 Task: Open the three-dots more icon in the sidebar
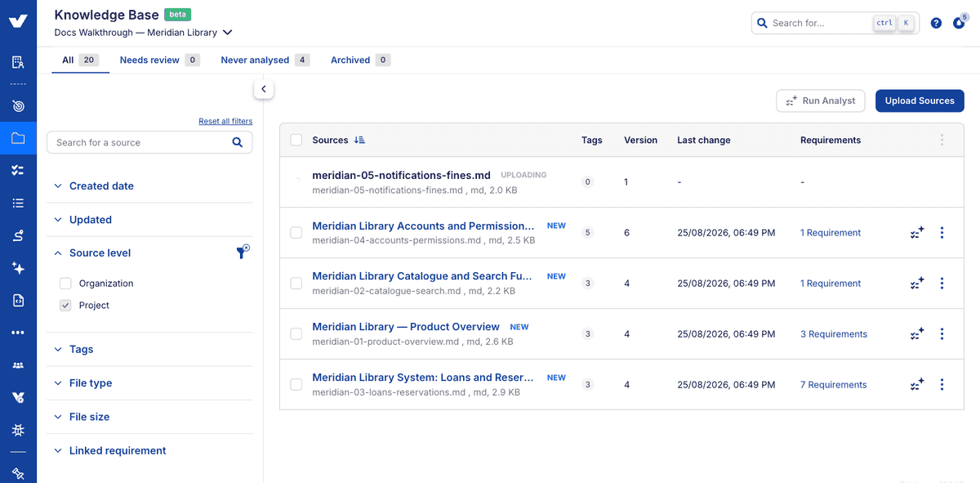[x=18, y=333]
